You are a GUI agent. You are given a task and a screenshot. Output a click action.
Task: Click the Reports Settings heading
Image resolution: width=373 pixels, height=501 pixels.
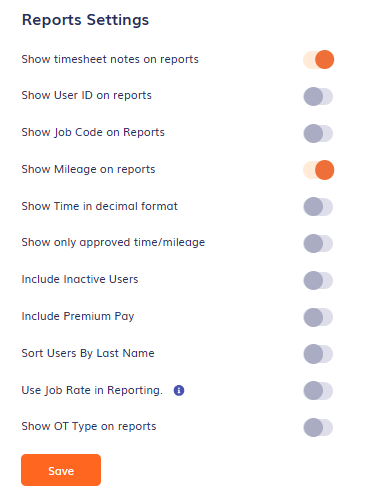pyautogui.click(x=85, y=20)
